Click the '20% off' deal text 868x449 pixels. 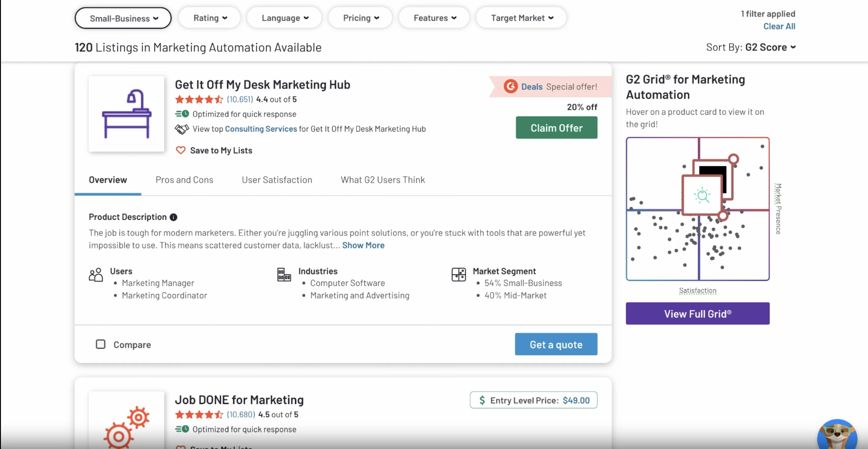[x=582, y=107]
